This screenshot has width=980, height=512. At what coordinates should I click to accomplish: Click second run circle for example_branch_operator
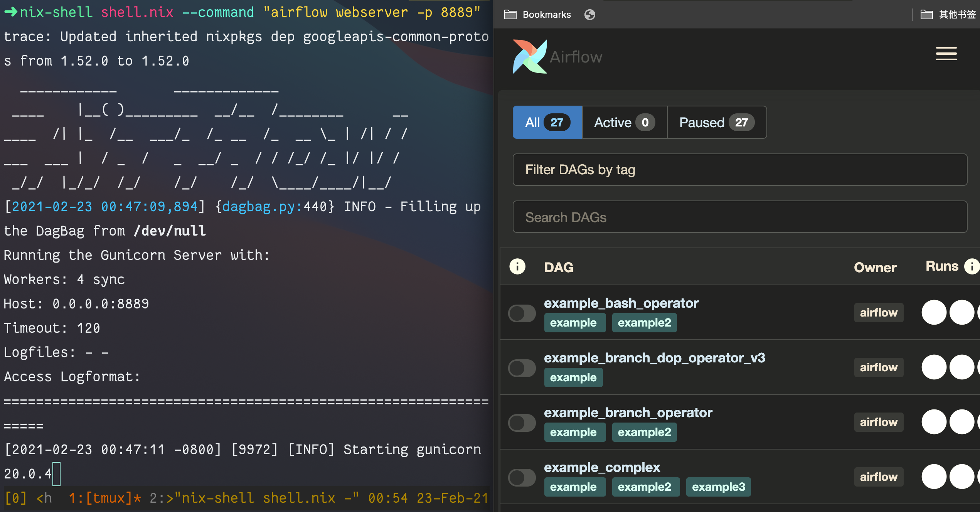961,422
